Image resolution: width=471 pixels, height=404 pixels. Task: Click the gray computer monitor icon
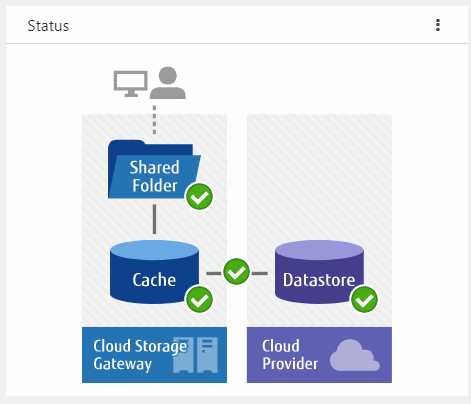(x=131, y=84)
